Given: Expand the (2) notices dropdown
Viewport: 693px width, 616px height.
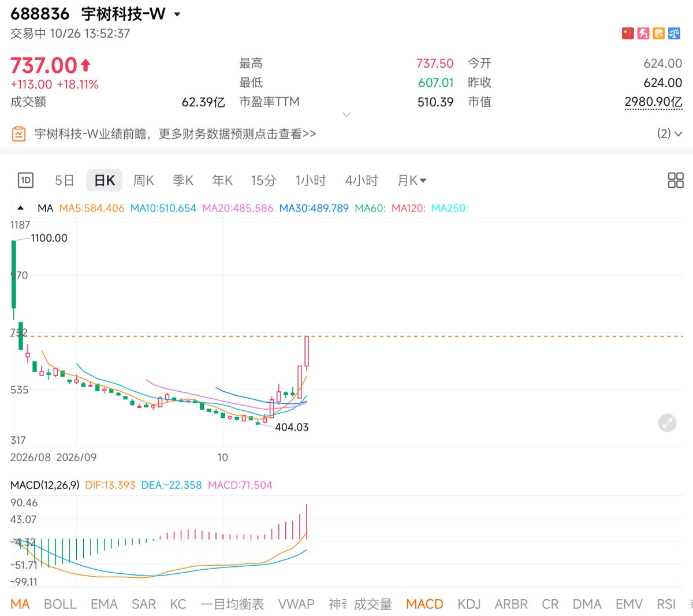Looking at the screenshot, I should (670, 134).
